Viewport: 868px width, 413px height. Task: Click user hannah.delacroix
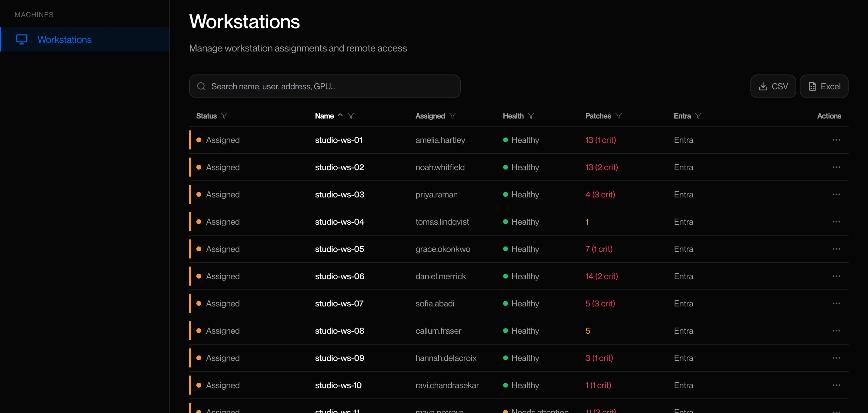pos(446,358)
